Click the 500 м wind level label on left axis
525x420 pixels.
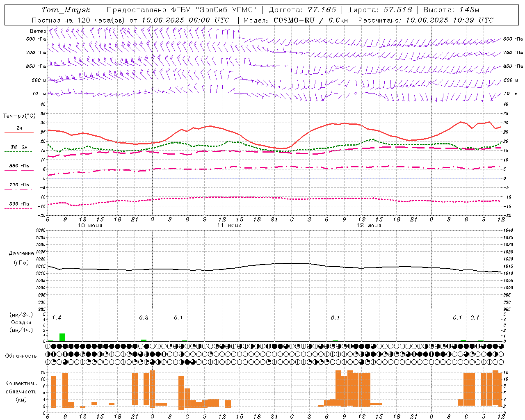[39, 80]
